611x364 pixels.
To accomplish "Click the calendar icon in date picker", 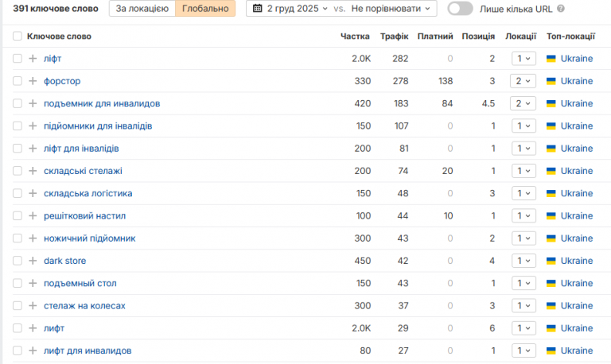I will point(257,8).
